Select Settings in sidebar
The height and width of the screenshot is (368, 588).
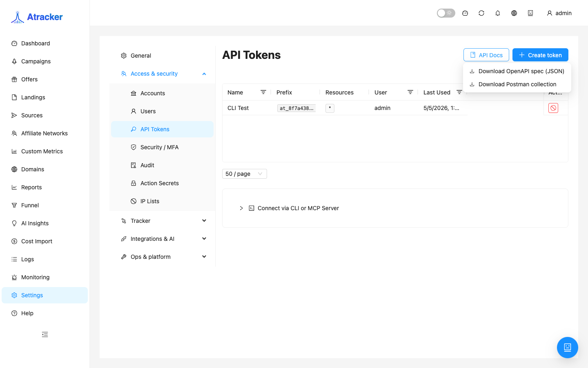pos(45,295)
